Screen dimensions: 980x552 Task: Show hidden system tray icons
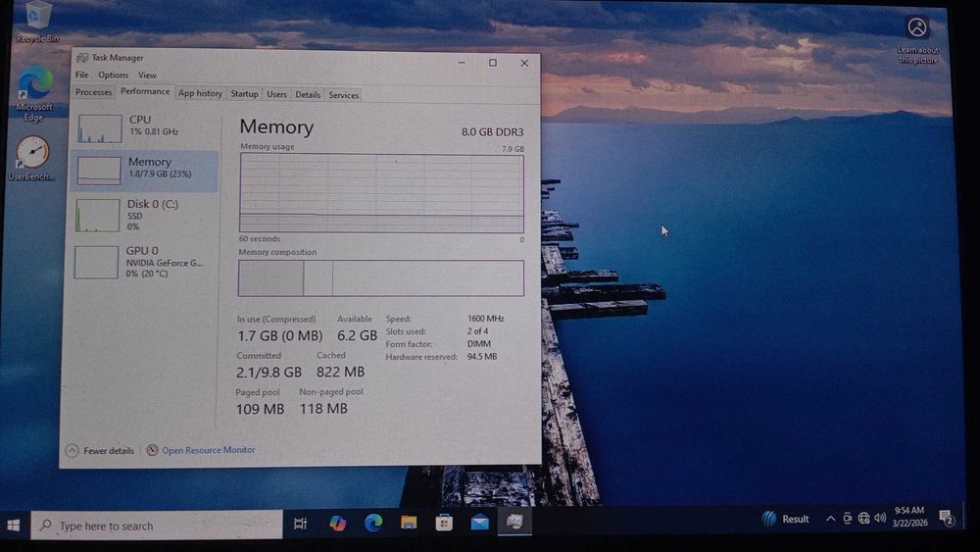[x=830, y=519]
